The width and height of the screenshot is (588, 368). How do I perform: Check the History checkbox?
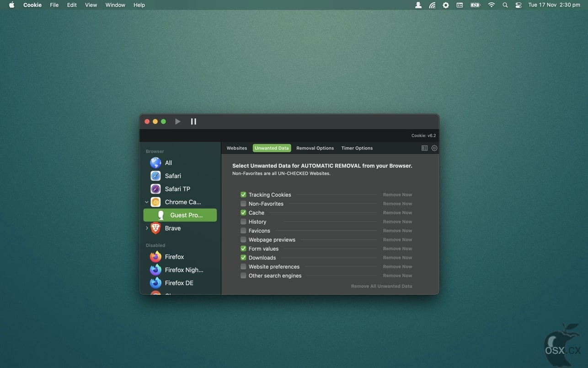(243, 222)
